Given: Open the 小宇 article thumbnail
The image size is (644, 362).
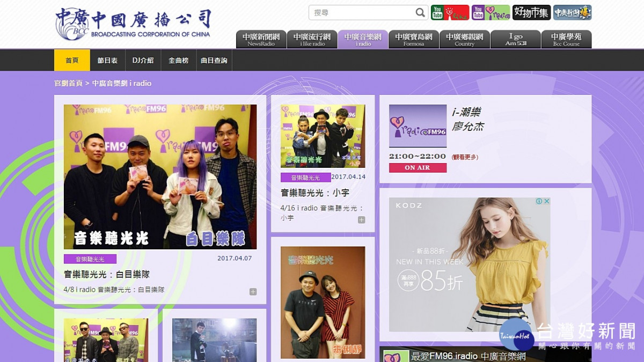Looking at the screenshot, I should [323, 136].
